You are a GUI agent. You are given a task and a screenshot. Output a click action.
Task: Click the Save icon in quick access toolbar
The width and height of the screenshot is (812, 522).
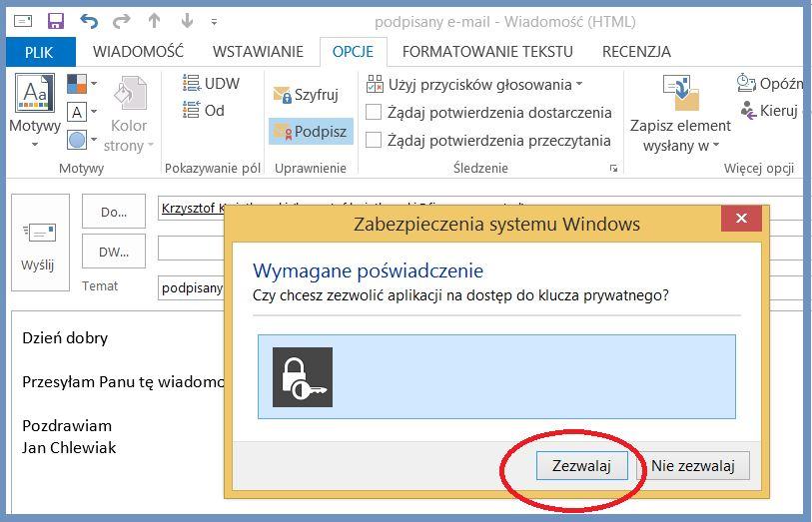coord(55,21)
